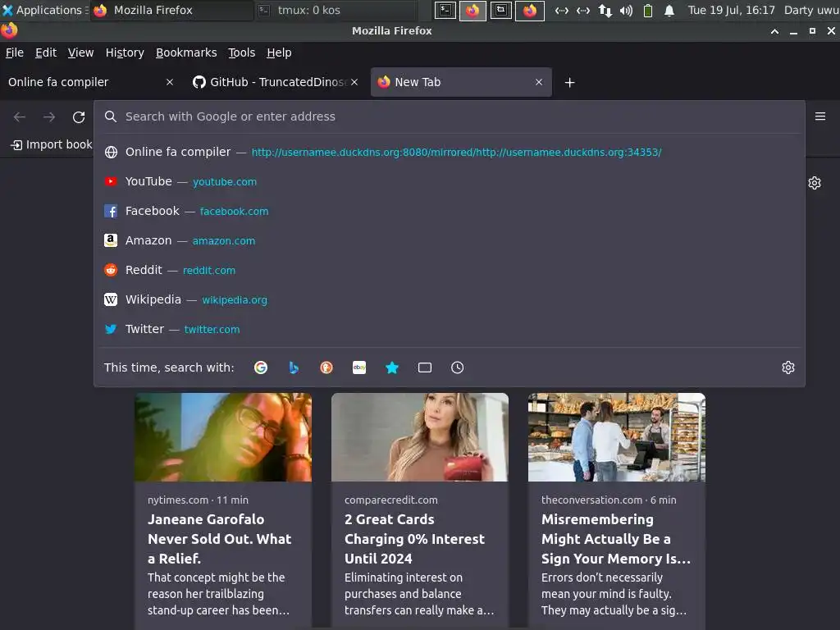This screenshot has height=630, width=840.
Task: Search open tabs using the tab icon
Action: coord(425,367)
